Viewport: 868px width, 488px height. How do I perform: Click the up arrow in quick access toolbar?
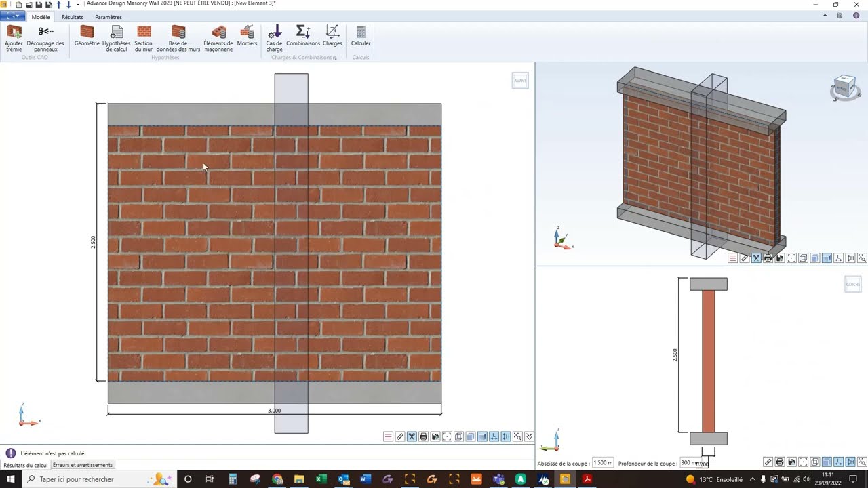coord(58,5)
